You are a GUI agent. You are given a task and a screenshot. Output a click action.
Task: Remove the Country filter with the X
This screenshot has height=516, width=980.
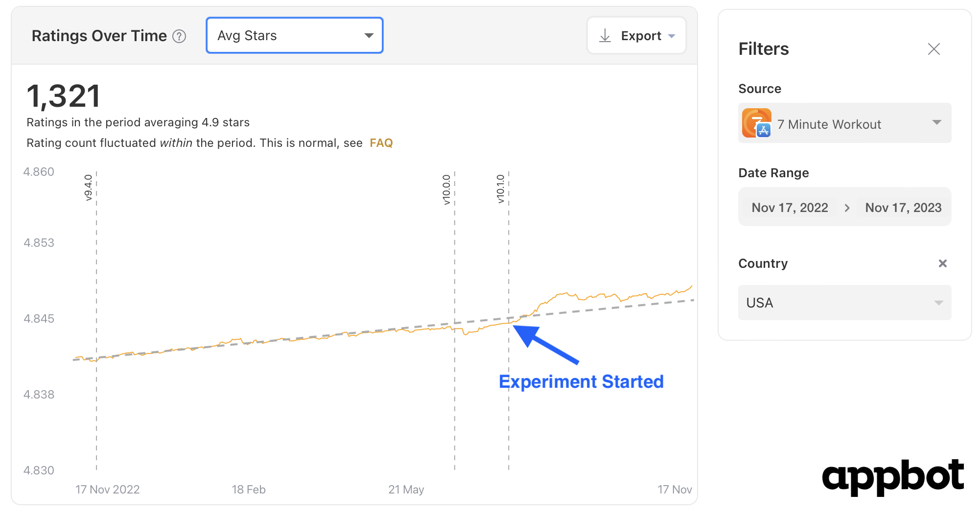coord(943,263)
